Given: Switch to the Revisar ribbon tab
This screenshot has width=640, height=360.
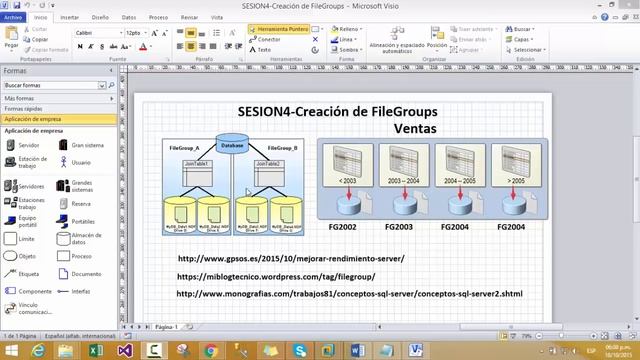Looking at the screenshot, I should [x=189, y=18].
